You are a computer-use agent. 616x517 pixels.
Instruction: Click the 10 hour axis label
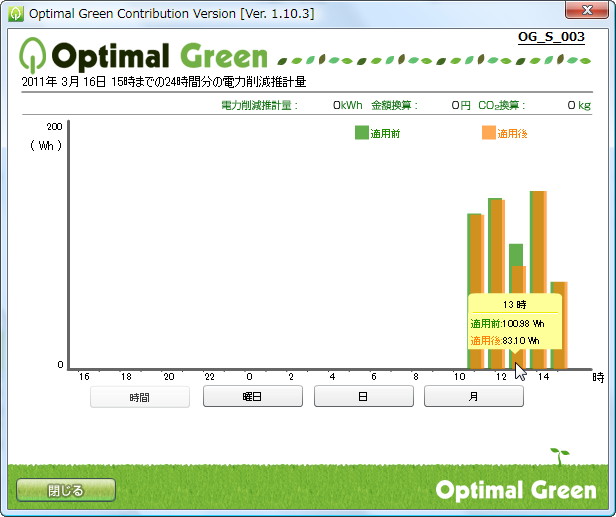click(x=460, y=376)
